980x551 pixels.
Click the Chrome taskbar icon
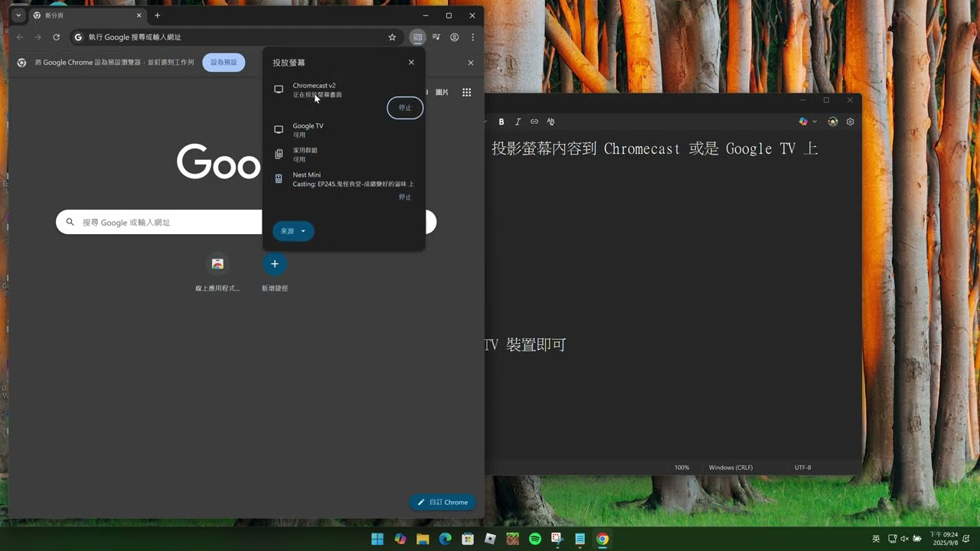click(603, 539)
